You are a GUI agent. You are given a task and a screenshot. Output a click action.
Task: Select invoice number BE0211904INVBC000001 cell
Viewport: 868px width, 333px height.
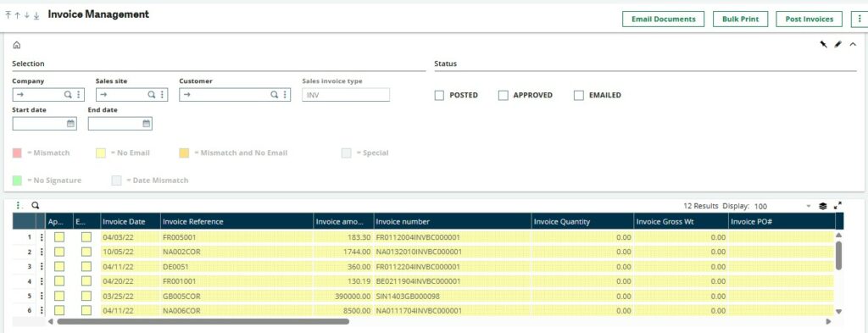point(453,281)
